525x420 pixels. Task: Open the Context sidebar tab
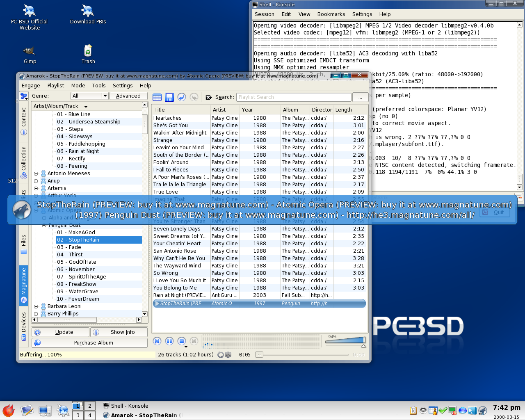tap(24, 121)
